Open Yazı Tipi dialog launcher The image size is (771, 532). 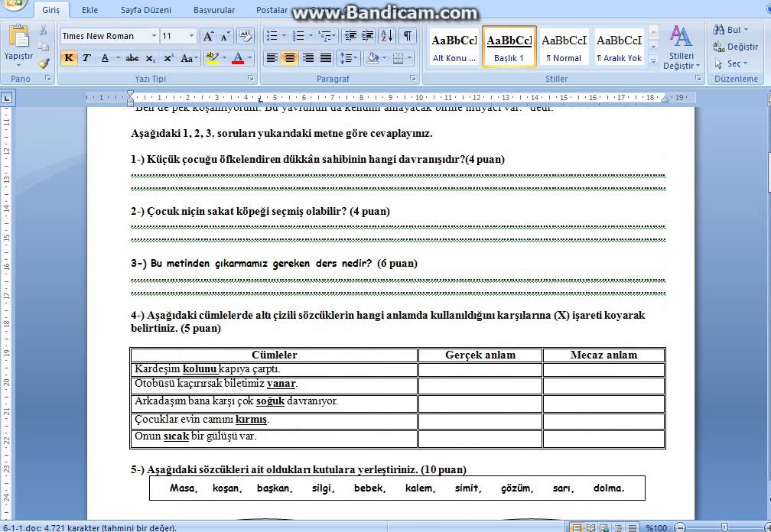click(x=251, y=78)
